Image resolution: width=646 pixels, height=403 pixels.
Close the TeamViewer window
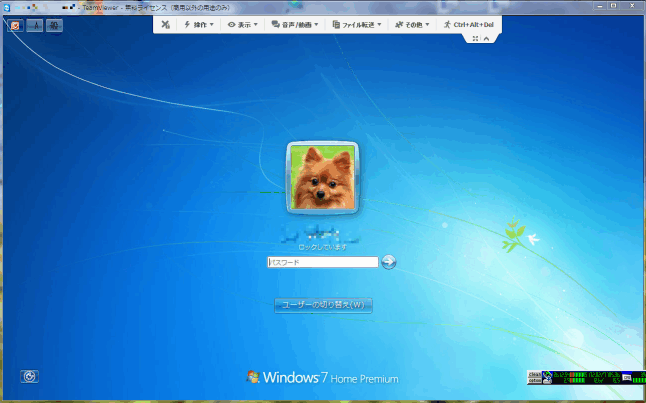(632, 5)
